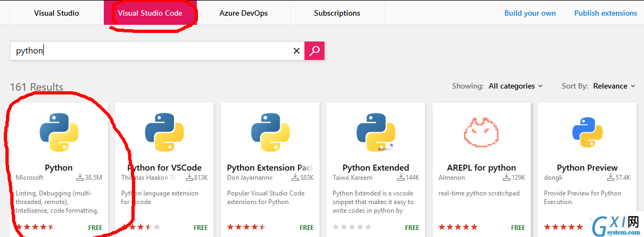644x237 pixels.
Task: Click the Python extension title
Action: click(59, 168)
